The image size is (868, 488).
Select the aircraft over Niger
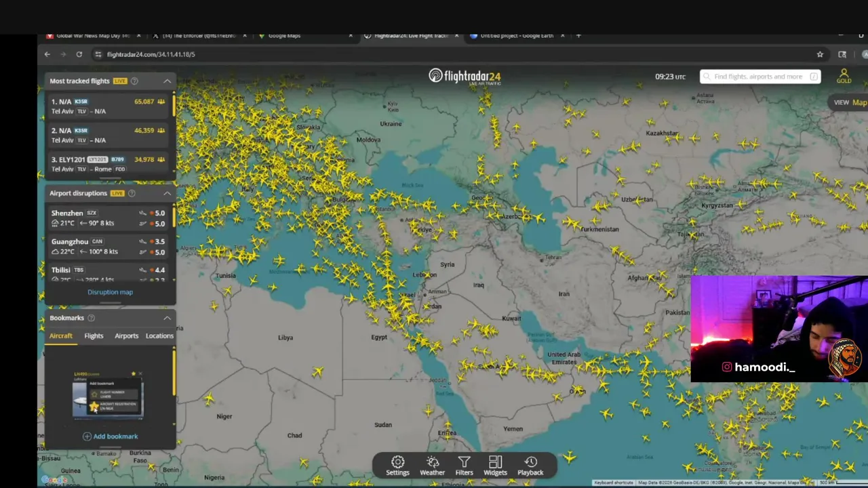pos(209,399)
